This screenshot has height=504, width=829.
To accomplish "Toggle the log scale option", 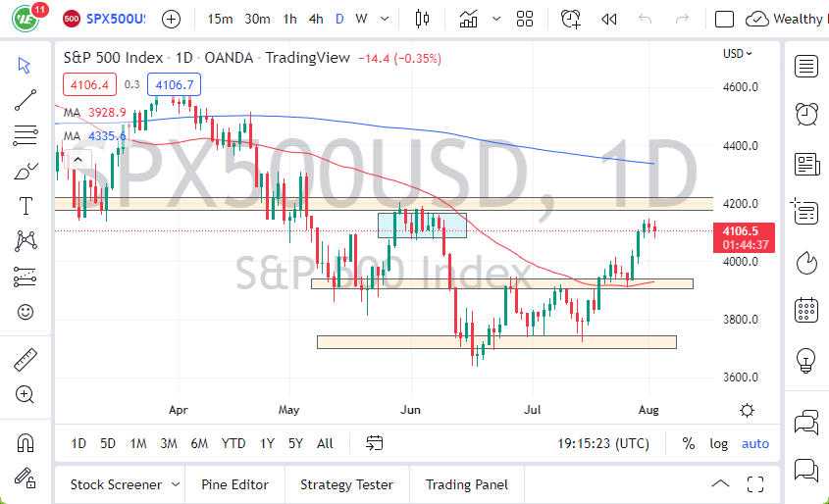I will (719, 443).
